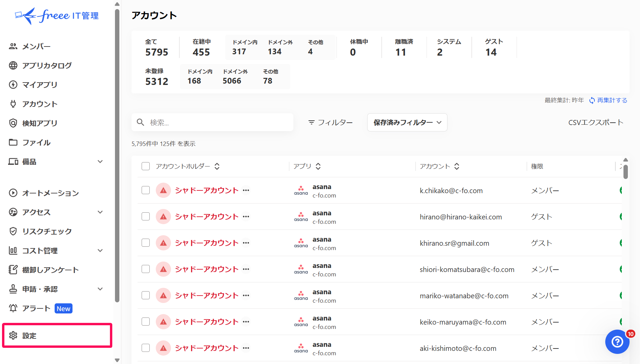This screenshot has width=640, height=364.
Task: Open more options for shiori-komatsubara@c-fo.com row
Action: [246, 269]
